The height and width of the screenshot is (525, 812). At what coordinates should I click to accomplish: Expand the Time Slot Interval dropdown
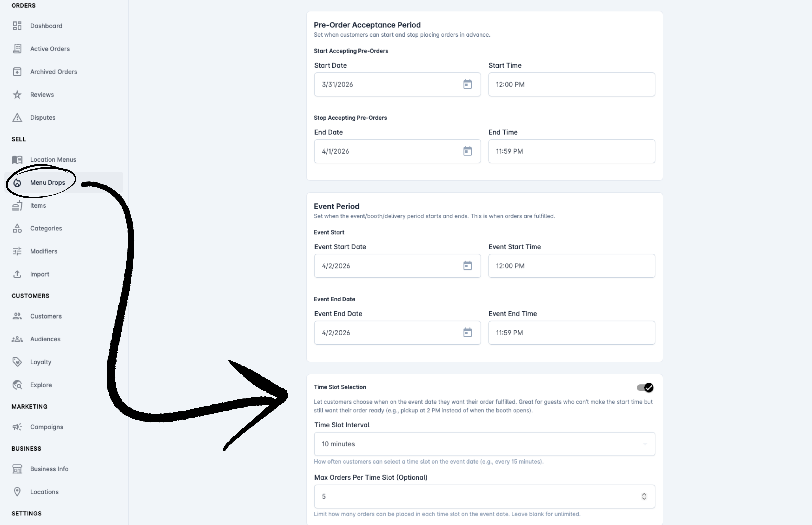pyautogui.click(x=485, y=444)
